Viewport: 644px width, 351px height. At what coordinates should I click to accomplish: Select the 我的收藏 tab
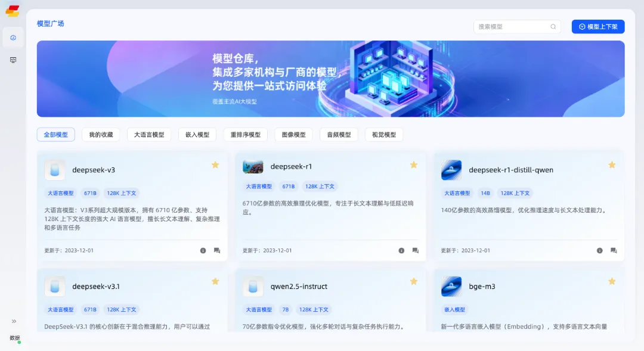tap(101, 135)
